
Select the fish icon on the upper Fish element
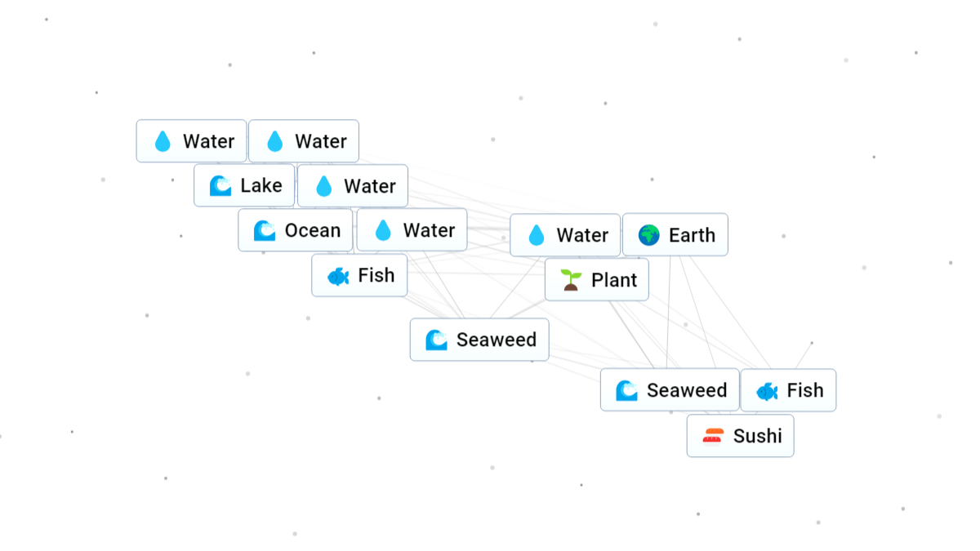(x=337, y=275)
